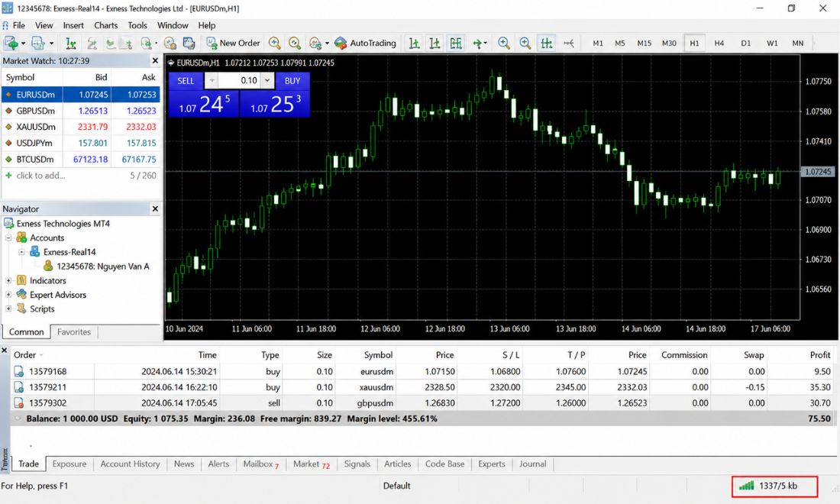Toggle the Auto Scroll chart icon
840x504 pixels.
(547, 43)
